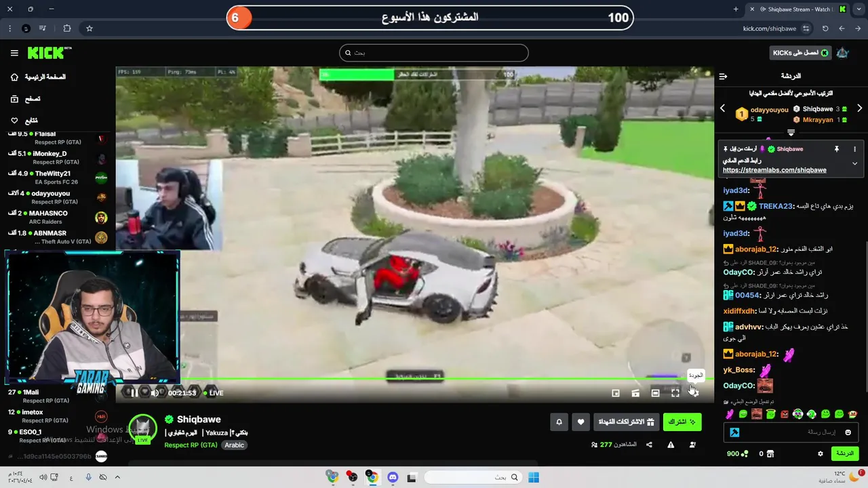Click OdayCO username replying to SHADE_09

(739, 272)
